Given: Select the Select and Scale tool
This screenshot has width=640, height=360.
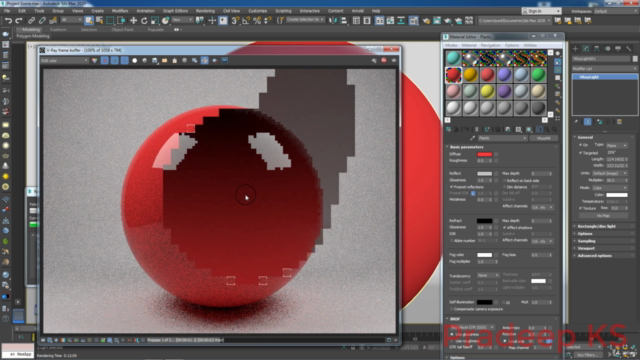Looking at the screenshot, I should pyautogui.click(x=155, y=20).
